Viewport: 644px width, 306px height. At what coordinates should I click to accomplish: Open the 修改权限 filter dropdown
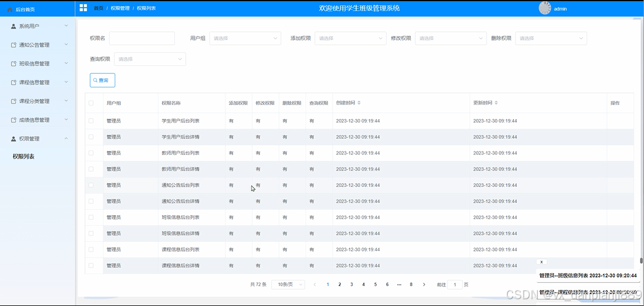coord(451,38)
